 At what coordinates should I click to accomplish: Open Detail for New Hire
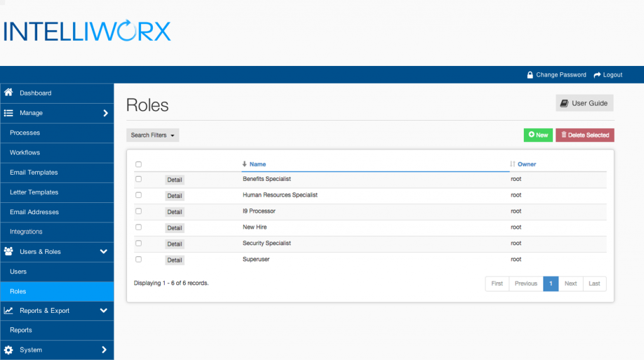175,228
